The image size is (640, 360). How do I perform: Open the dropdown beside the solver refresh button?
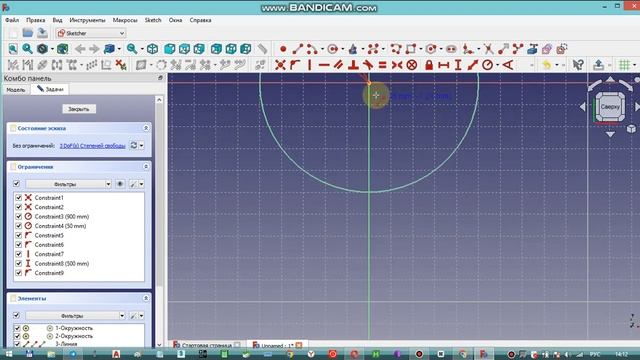[142, 145]
